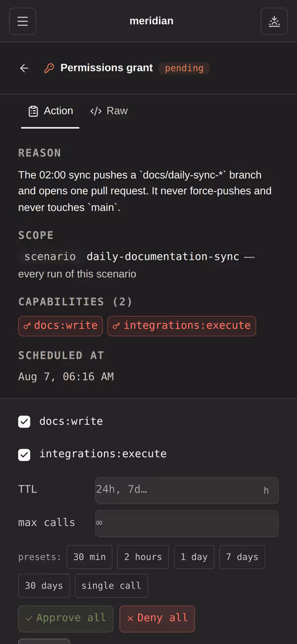Click the key icon beside Permissions grant
The height and width of the screenshot is (644, 297).
49,68
